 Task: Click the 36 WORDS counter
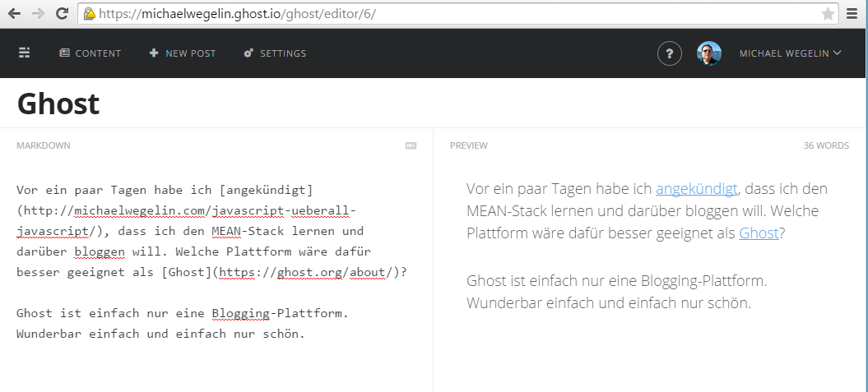pyautogui.click(x=826, y=145)
